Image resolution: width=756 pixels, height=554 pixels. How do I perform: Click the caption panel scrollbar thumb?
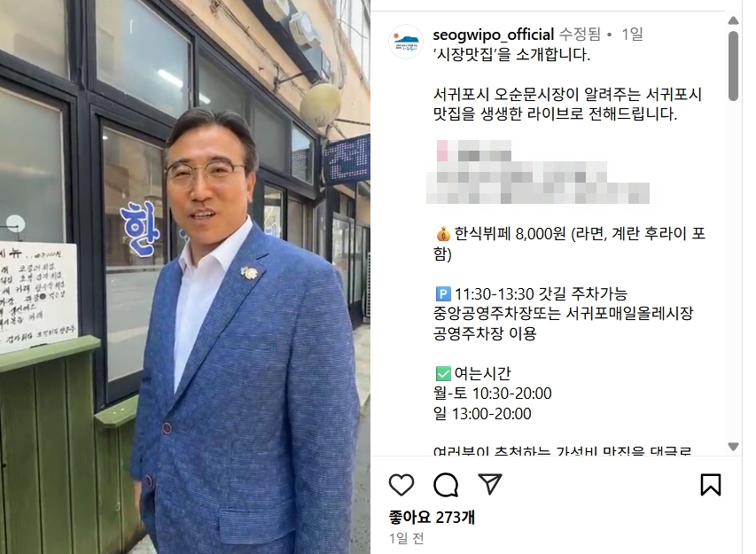click(733, 66)
